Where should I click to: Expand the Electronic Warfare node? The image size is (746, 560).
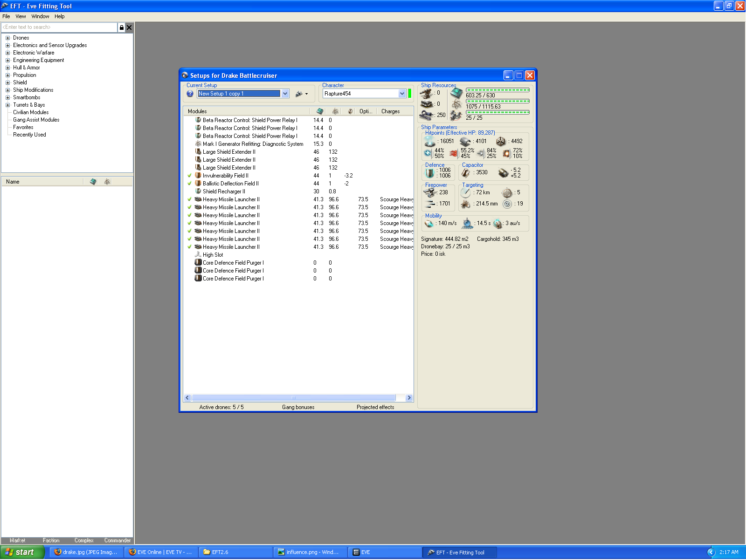tap(7, 53)
